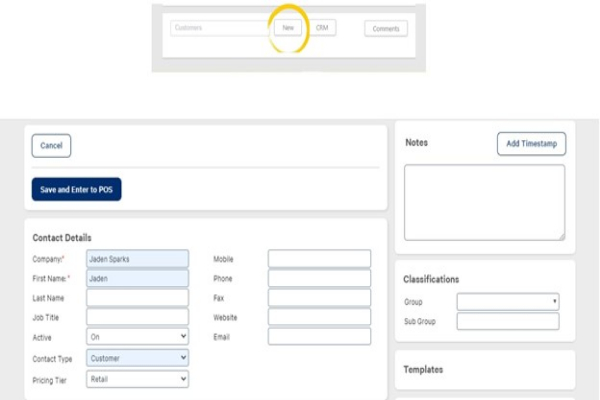Viewport: 600px width, 400px height.
Task: Select the Company field containing Jaden Sparks
Action: tap(137, 259)
